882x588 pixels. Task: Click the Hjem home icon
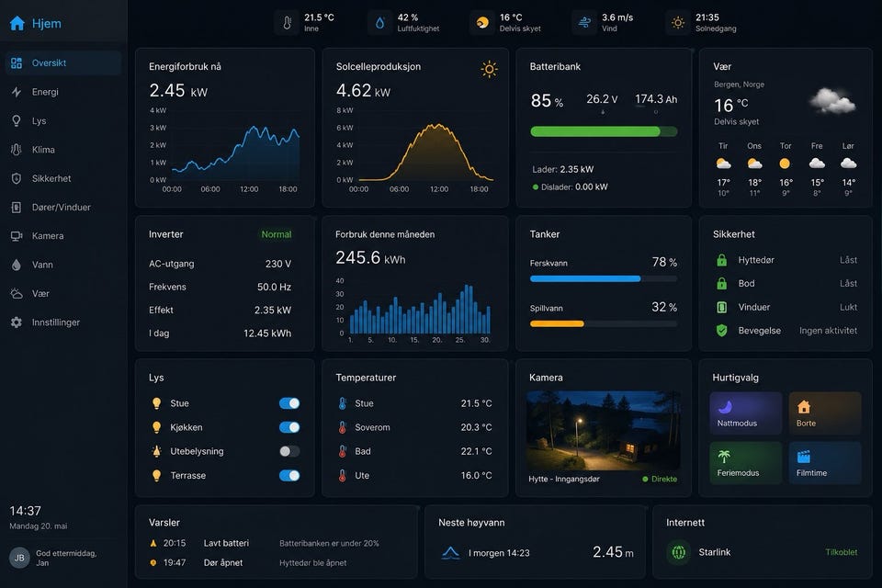click(17, 24)
